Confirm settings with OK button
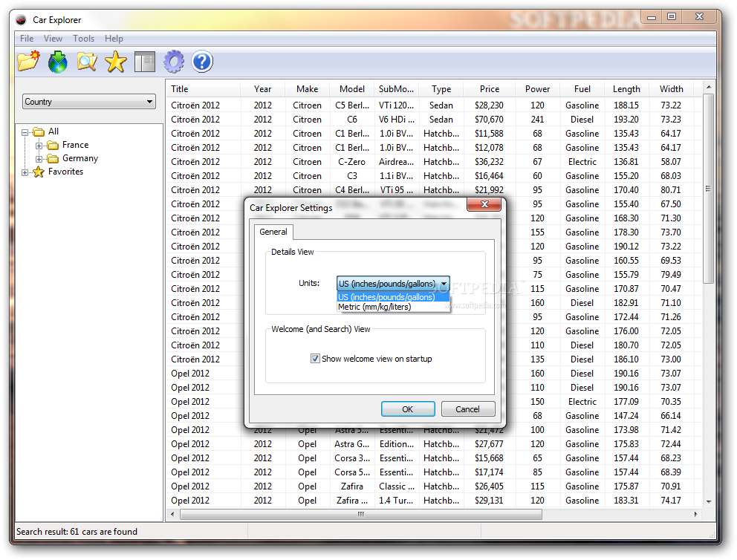The height and width of the screenshot is (560, 737). pyautogui.click(x=408, y=409)
